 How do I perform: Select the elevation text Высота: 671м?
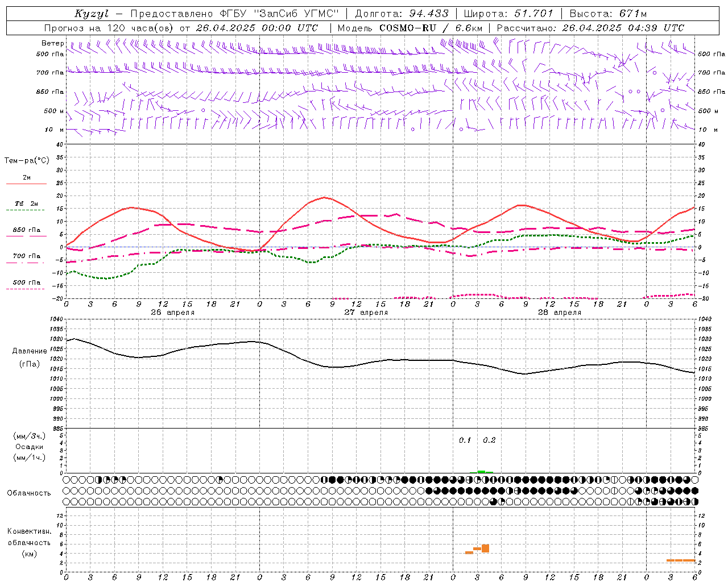pos(608,14)
